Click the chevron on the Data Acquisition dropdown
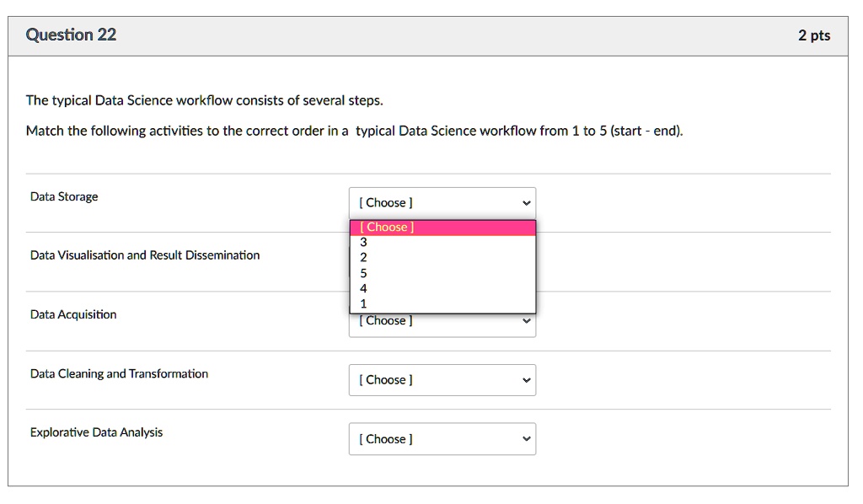The image size is (863, 504). (x=527, y=320)
